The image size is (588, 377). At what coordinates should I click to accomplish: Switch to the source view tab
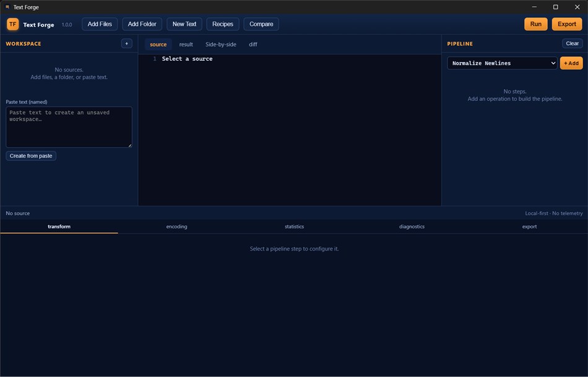point(158,45)
